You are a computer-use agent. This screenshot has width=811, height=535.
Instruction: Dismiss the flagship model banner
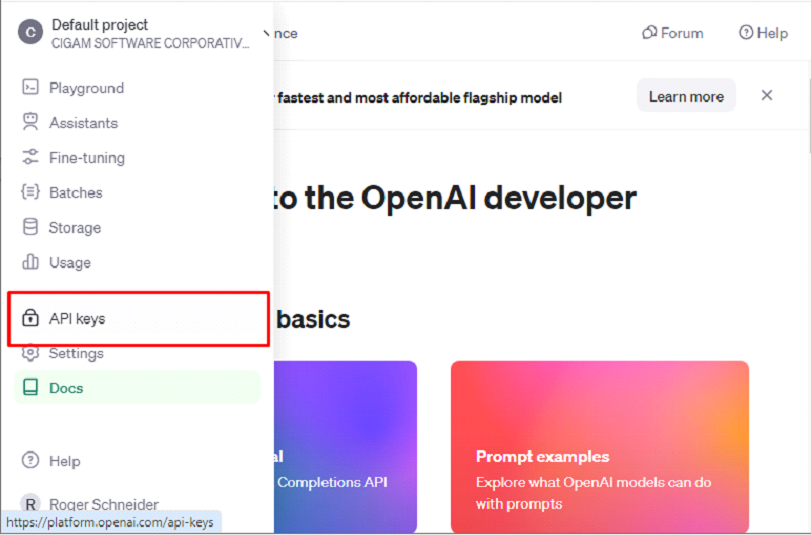click(x=767, y=95)
